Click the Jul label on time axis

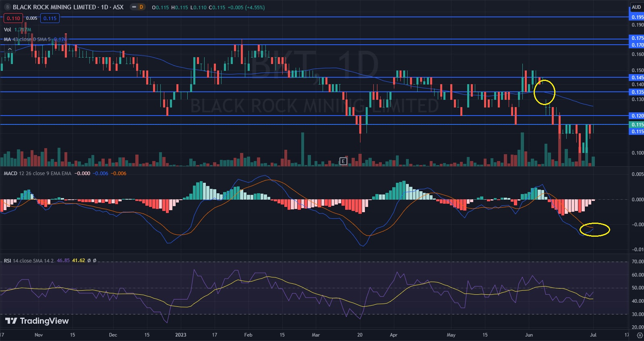pos(593,335)
